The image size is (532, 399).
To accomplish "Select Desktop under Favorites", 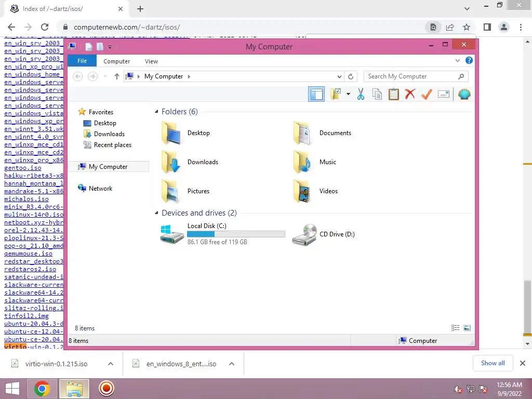I will coord(105,123).
